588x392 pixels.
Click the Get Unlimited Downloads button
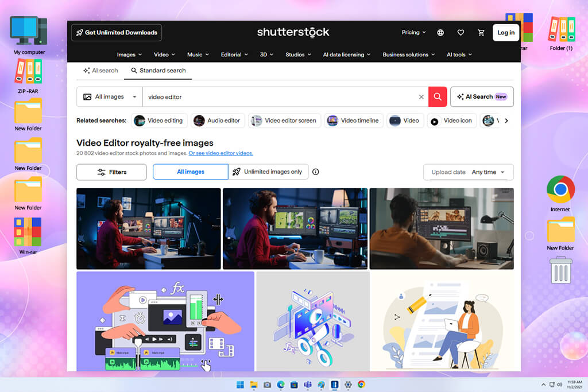pos(116,33)
